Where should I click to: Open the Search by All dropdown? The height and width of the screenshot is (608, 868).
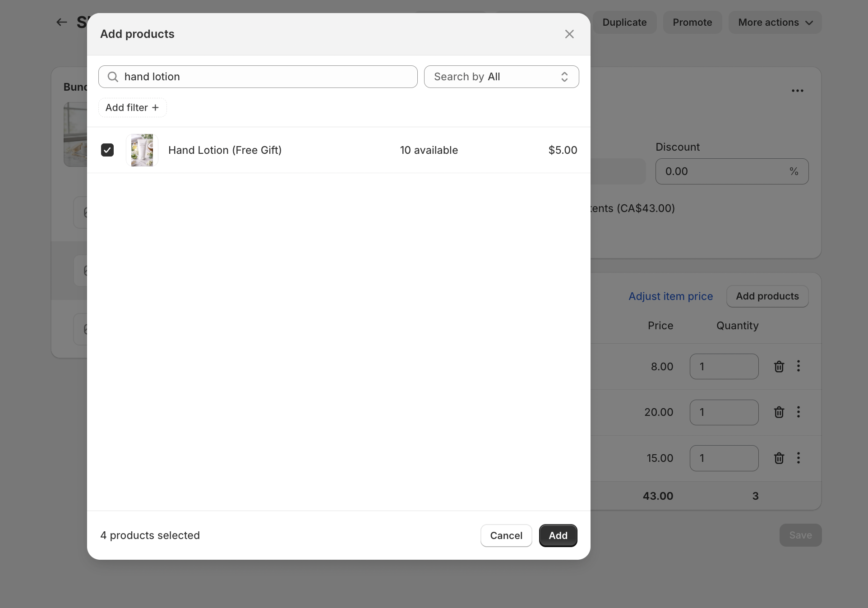501,77
